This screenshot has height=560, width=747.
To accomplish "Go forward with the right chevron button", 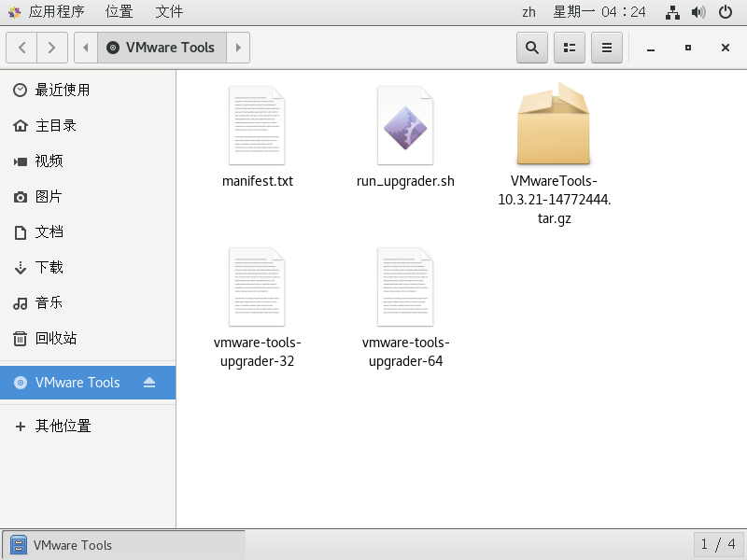I will pos(52,48).
